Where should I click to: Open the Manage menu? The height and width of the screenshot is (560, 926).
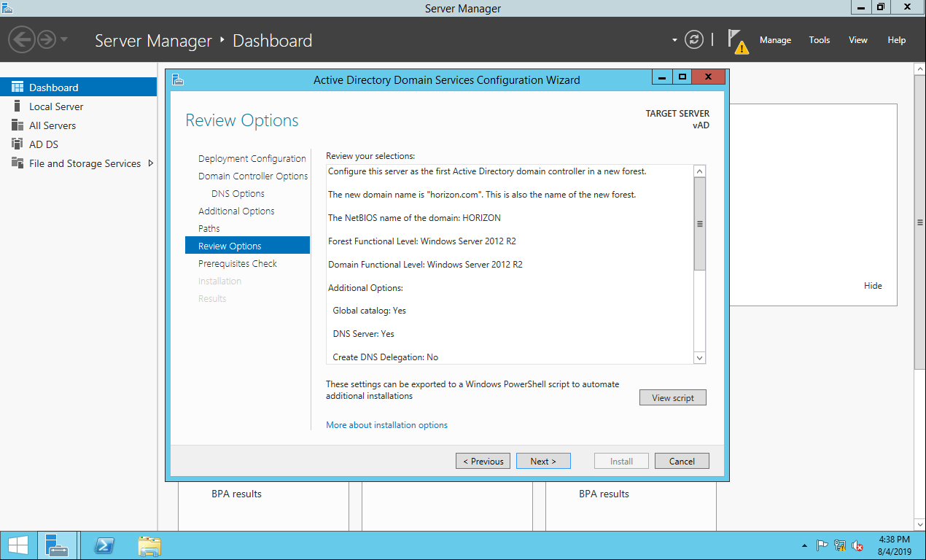[x=775, y=40]
